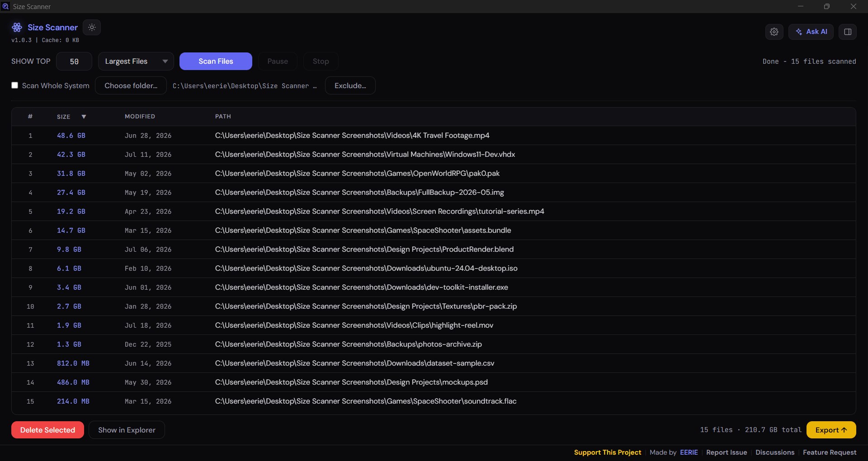Select the ProductRender.blend row
The width and height of the screenshot is (868, 461).
click(x=434, y=249)
